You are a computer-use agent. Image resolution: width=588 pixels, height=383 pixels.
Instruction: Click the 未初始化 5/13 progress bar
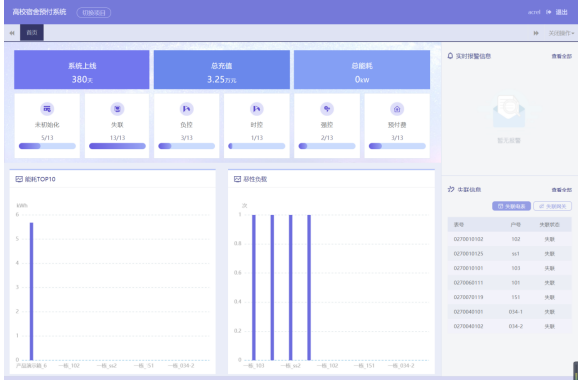tap(47, 146)
